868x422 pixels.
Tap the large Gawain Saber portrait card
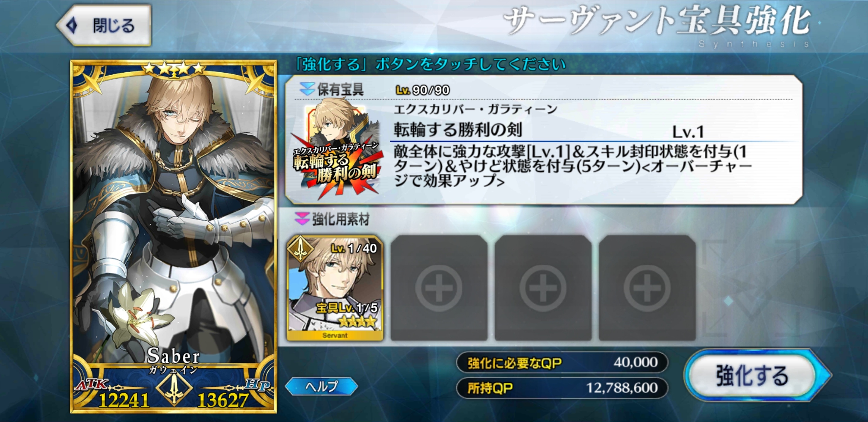tap(174, 237)
